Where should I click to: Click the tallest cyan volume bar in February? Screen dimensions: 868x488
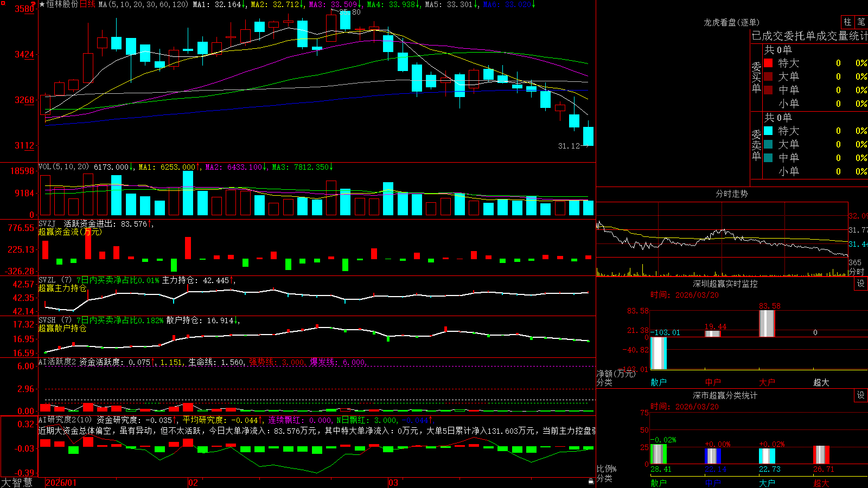point(188,193)
